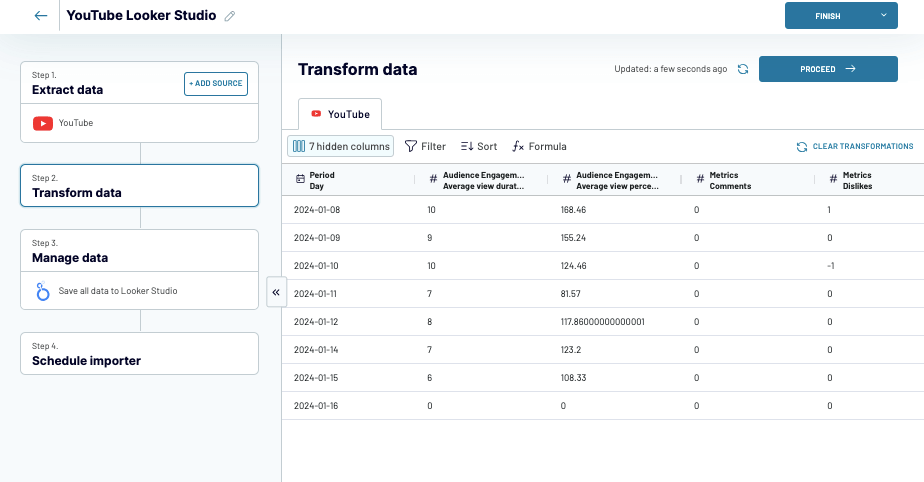
Task: Open the 7 hidden columns manager
Action: pyautogui.click(x=341, y=146)
